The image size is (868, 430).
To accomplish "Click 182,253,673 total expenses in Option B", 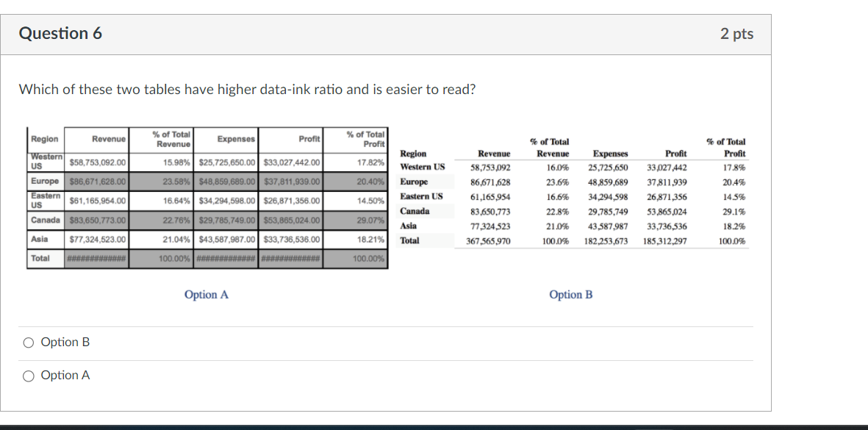I will tap(606, 241).
